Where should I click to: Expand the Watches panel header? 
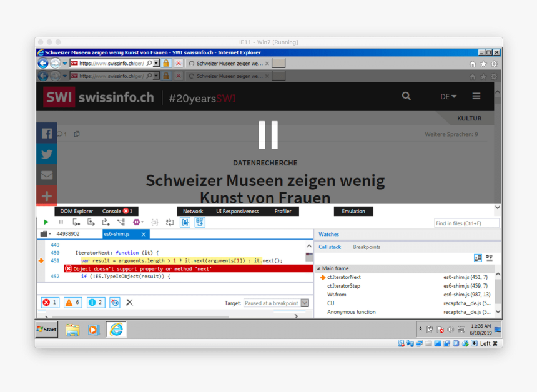pyautogui.click(x=328, y=234)
